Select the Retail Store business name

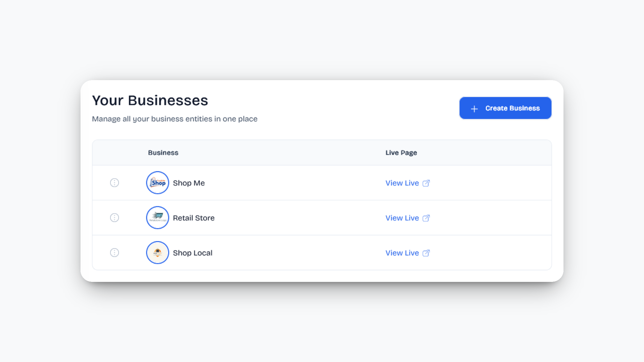194,218
